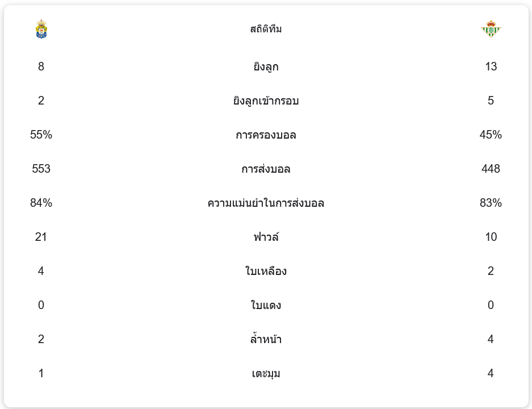
Task: Click the การส่งบอล passes label
Action: [x=266, y=169]
